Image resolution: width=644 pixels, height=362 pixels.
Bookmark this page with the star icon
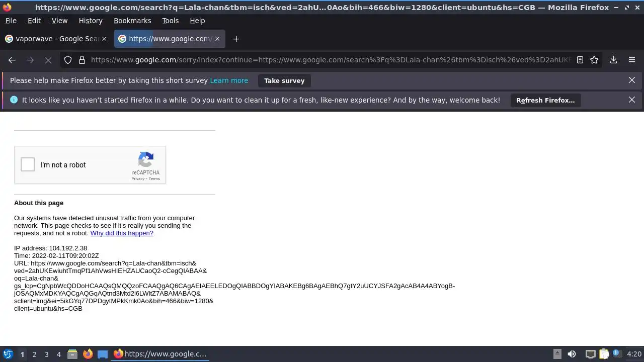[x=594, y=60]
